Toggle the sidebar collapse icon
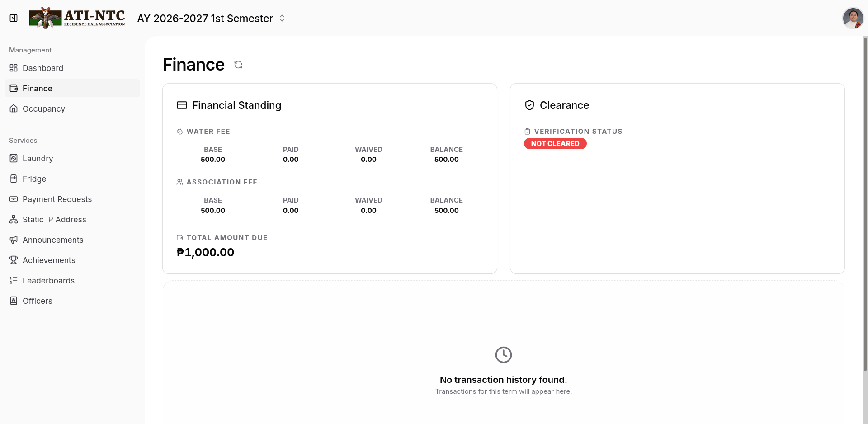This screenshot has height=424, width=868. tap(14, 18)
